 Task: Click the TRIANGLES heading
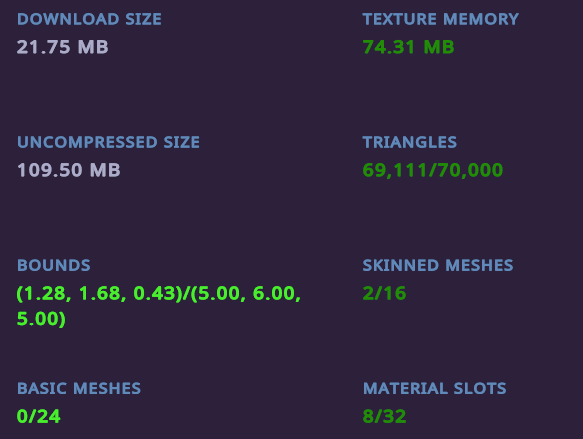coord(410,142)
